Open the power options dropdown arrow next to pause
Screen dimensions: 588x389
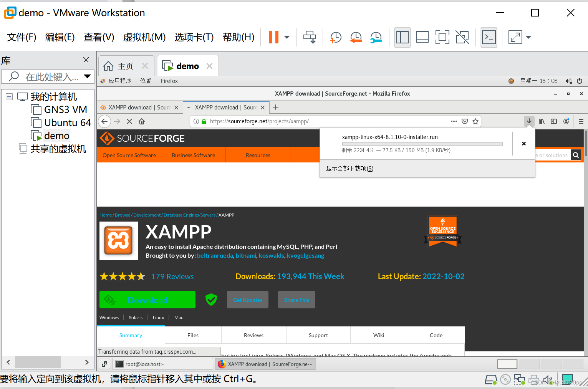[x=287, y=37]
